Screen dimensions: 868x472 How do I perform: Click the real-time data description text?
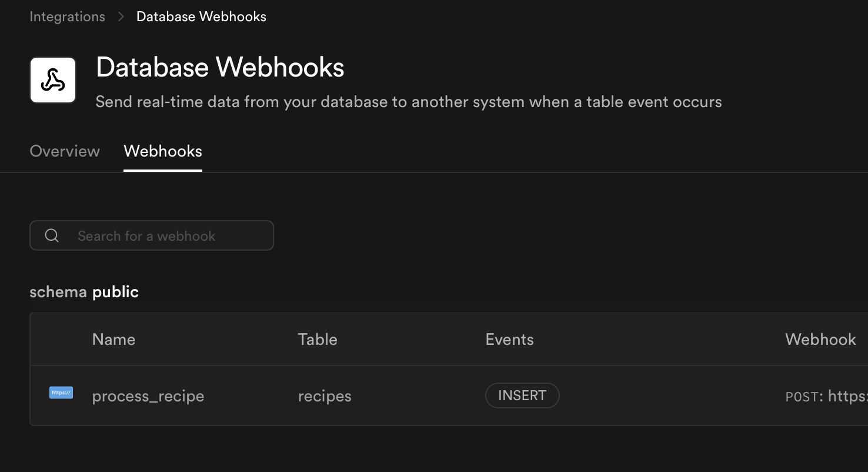408,102
